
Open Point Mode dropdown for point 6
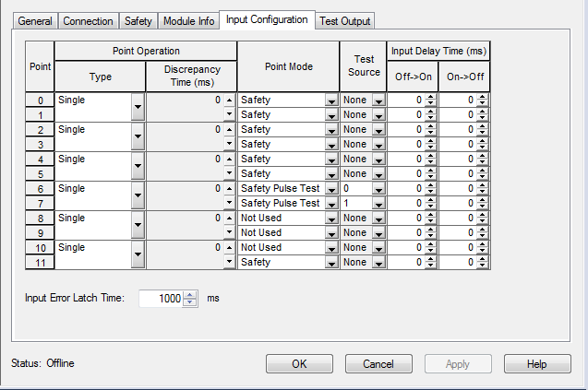pos(330,189)
